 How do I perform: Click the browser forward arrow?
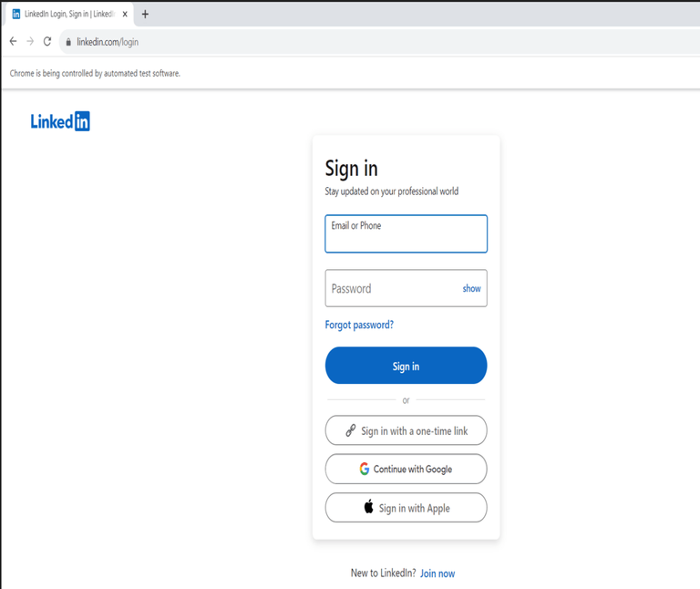tap(30, 42)
